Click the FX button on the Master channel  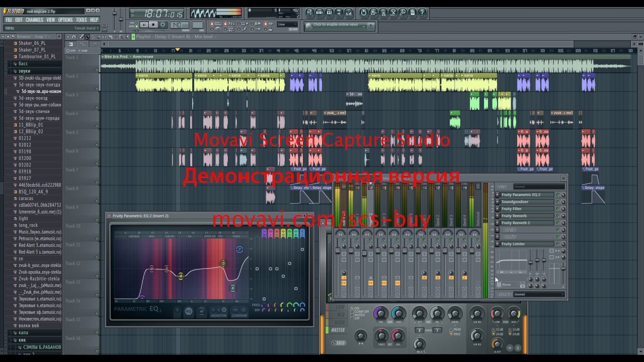tap(344, 283)
